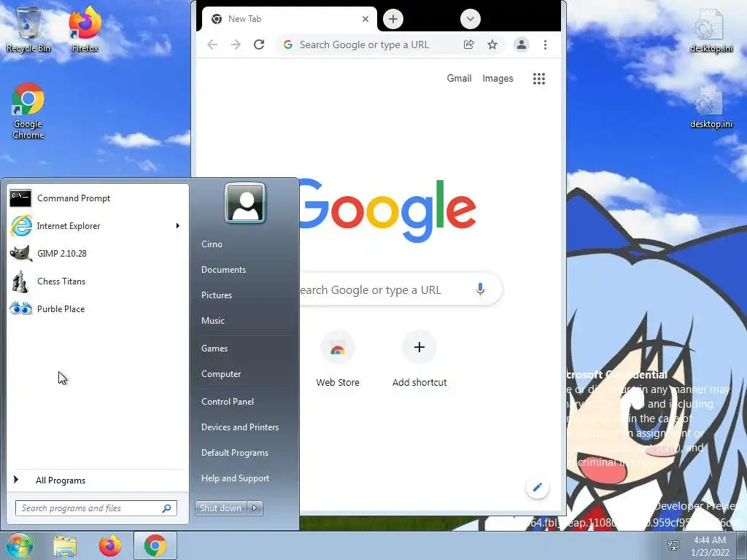This screenshot has height=560, width=747.
Task: Open the Cirno user folder
Action: tap(212, 244)
